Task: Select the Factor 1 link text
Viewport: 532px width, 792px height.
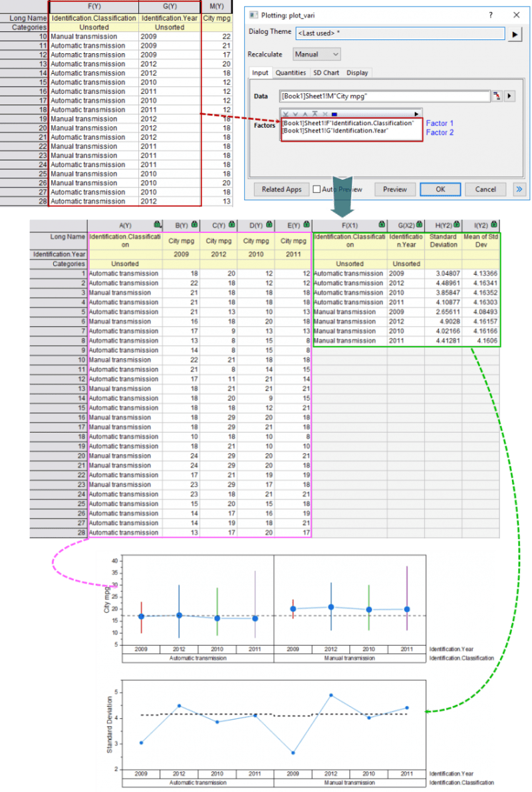Action: pyautogui.click(x=438, y=123)
